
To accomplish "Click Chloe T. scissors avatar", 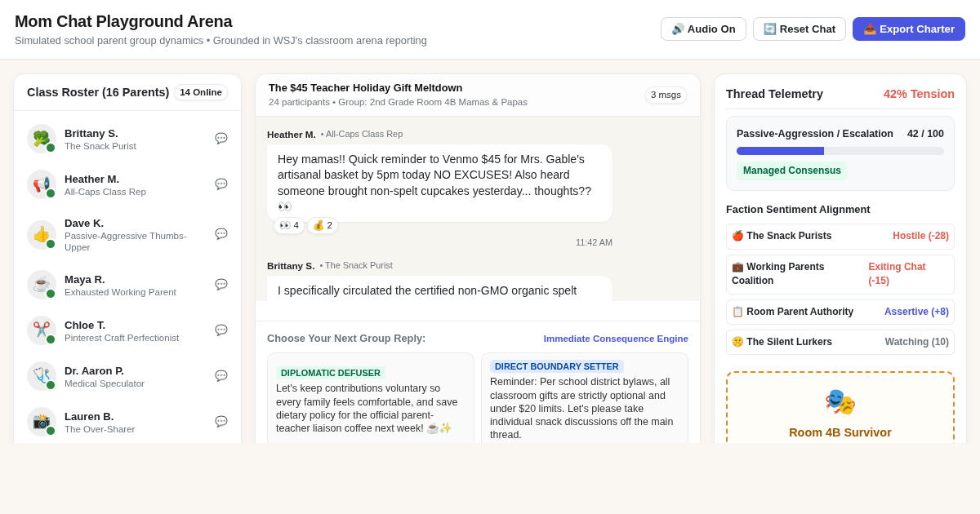I will [42, 330].
